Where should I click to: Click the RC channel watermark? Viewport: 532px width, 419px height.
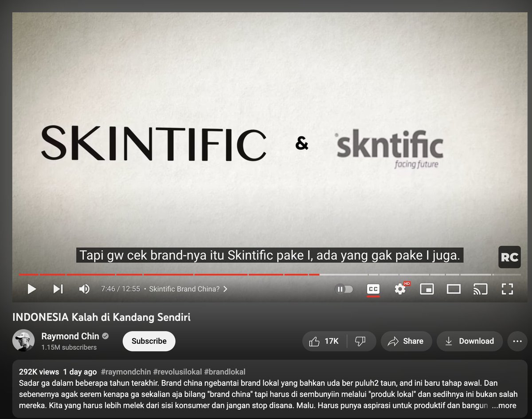pyautogui.click(x=509, y=257)
